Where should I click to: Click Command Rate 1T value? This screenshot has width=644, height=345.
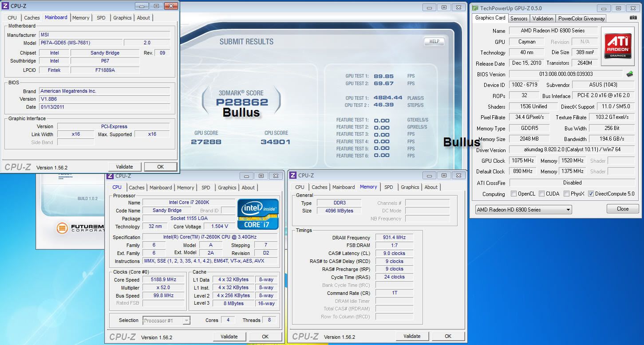pos(394,293)
